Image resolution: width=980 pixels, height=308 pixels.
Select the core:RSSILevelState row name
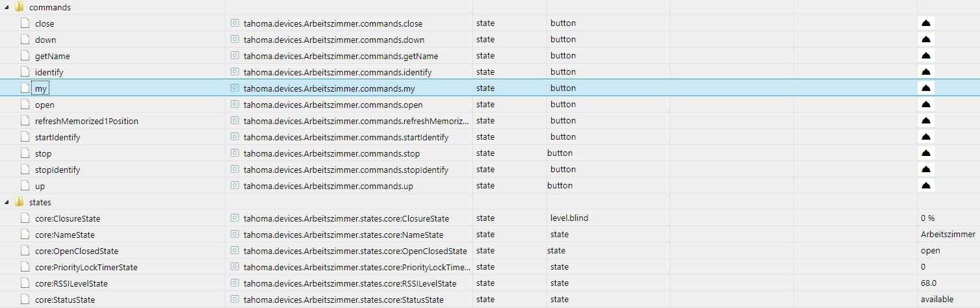[x=71, y=283]
